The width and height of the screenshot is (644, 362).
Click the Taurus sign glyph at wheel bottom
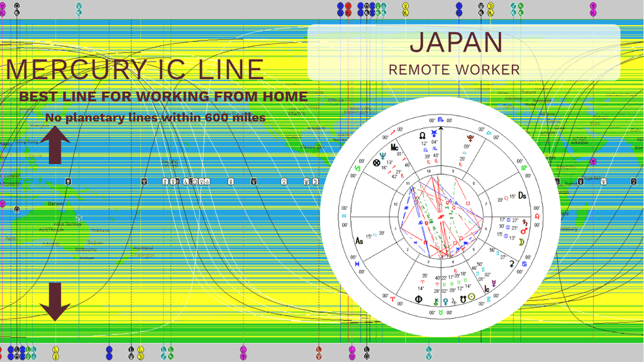pyautogui.click(x=440, y=312)
